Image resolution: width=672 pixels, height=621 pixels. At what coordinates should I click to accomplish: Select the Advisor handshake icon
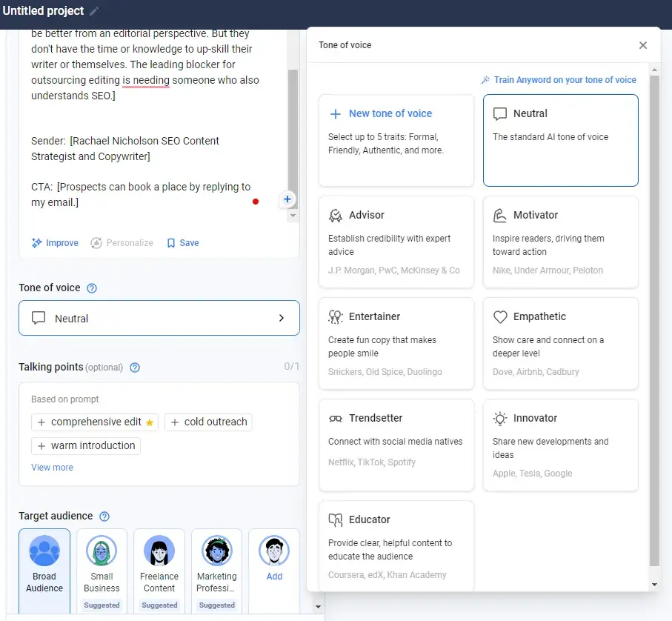(x=336, y=215)
